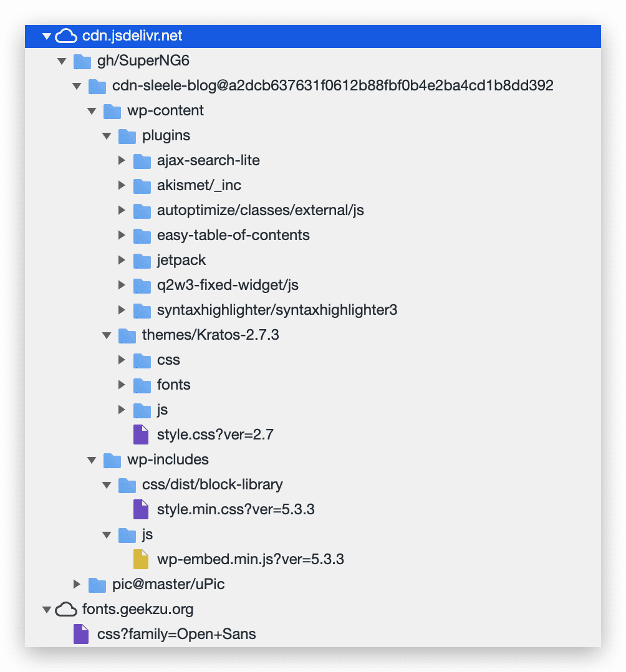
Task: Select the jetpack label
Action: [x=181, y=260]
